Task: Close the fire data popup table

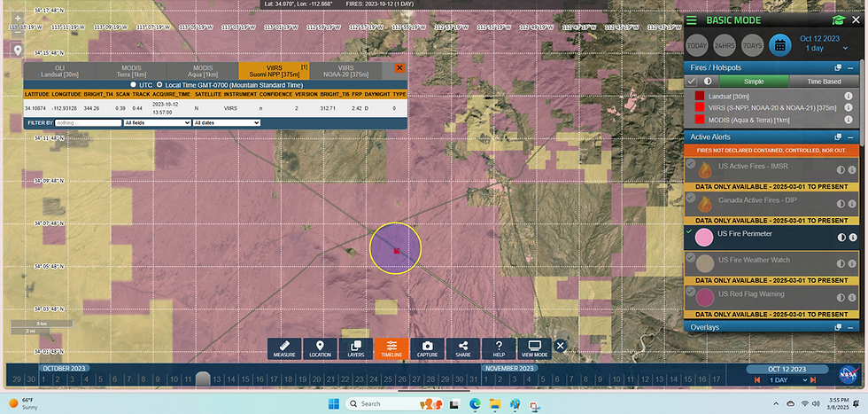Action: (399, 67)
